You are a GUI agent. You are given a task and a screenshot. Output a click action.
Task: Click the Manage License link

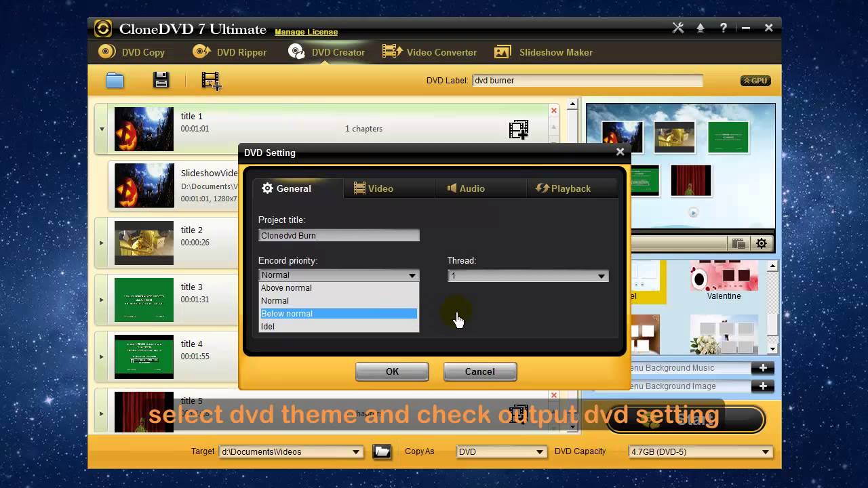click(x=306, y=32)
